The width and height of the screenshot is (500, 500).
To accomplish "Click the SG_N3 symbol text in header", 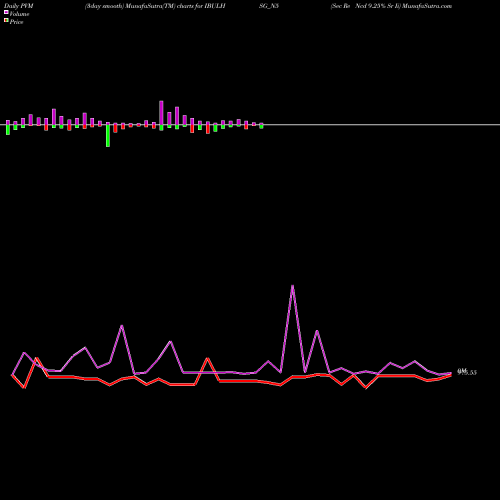I will coord(269,6).
